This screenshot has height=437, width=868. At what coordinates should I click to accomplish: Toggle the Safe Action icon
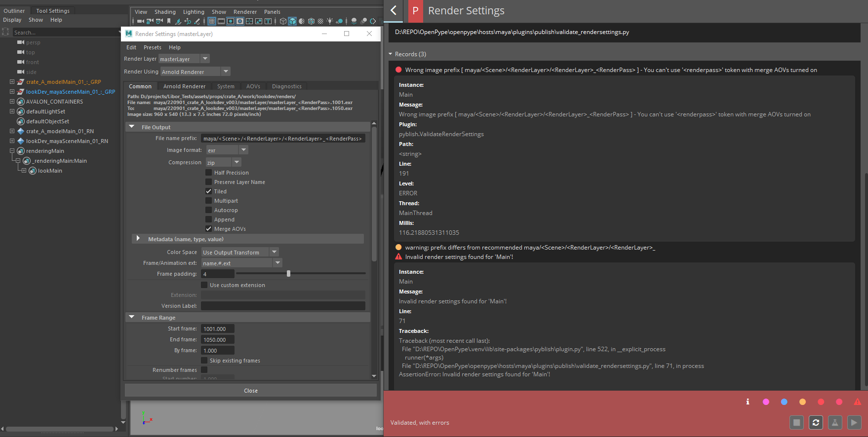pos(259,21)
